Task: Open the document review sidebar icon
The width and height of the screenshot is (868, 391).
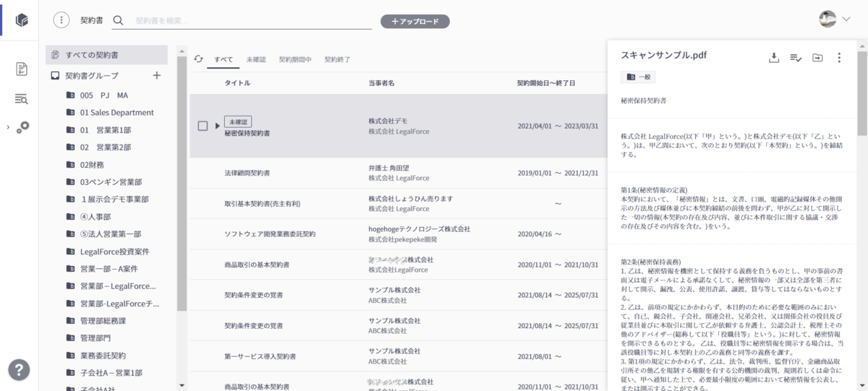Action: point(22,69)
